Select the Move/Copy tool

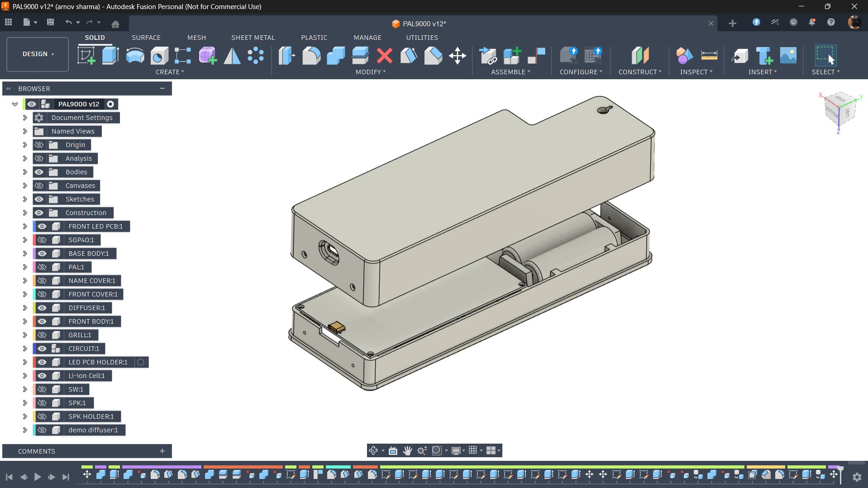[x=457, y=56]
